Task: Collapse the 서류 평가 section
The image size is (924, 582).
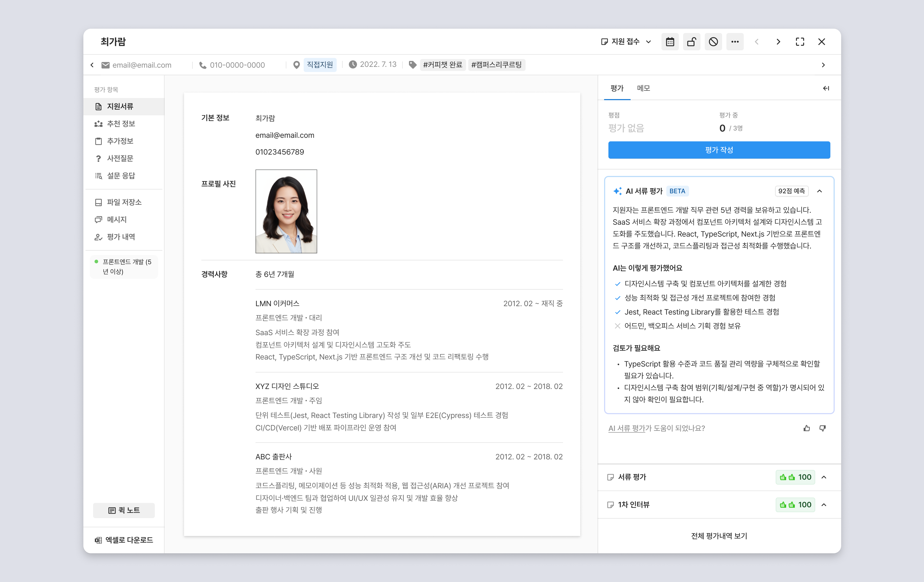Action: [x=824, y=477]
